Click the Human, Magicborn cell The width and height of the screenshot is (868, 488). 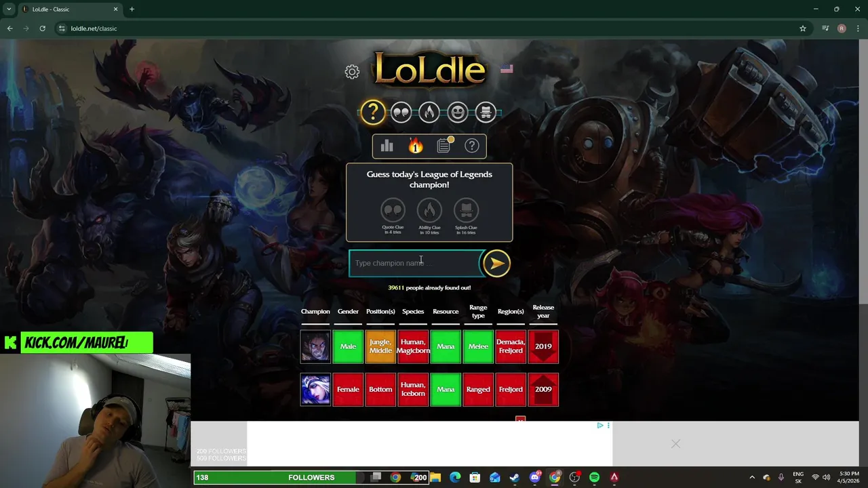point(413,346)
